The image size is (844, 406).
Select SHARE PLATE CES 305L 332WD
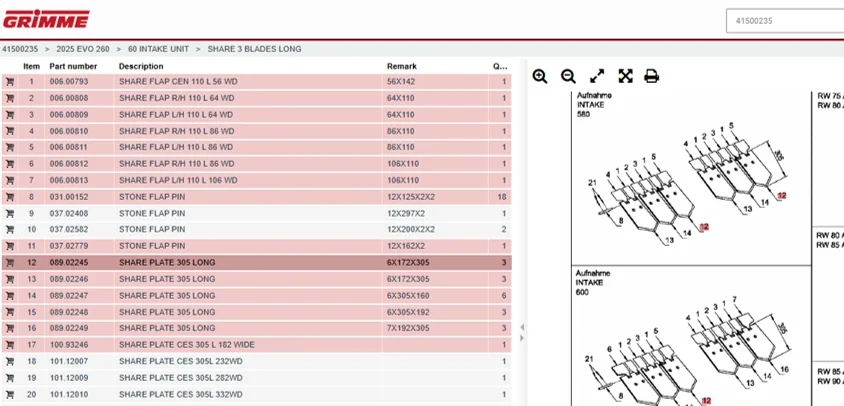181,395
